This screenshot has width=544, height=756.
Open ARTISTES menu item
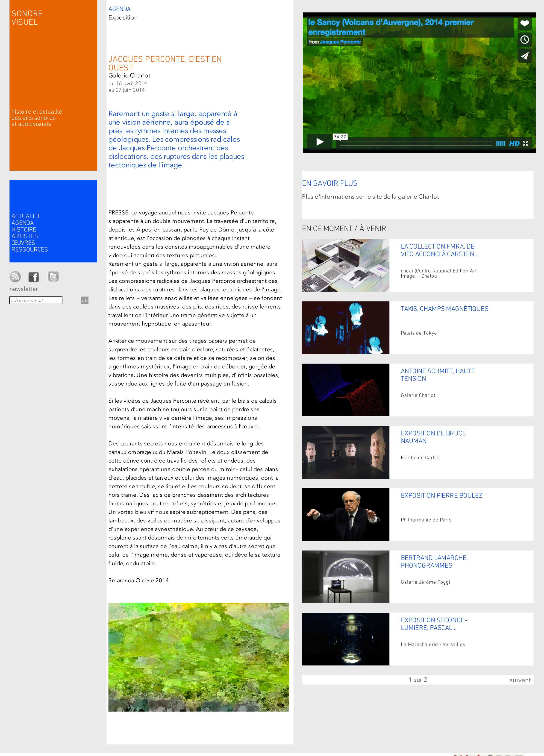tap(25, 236)
